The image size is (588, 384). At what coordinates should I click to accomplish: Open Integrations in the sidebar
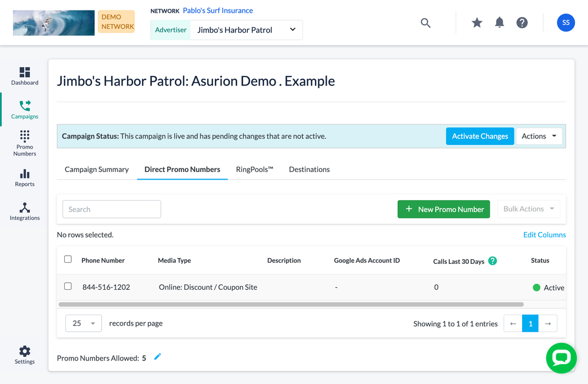[25, 211]
